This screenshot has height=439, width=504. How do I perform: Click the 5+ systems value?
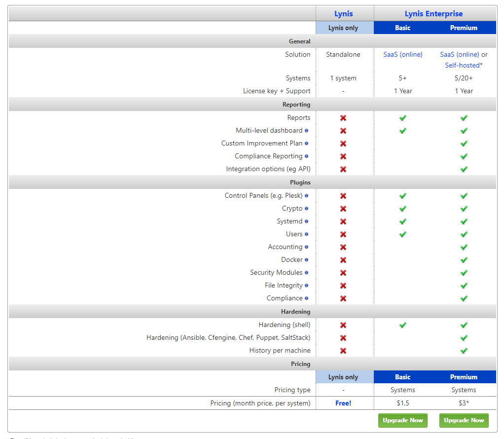point(403,78)
